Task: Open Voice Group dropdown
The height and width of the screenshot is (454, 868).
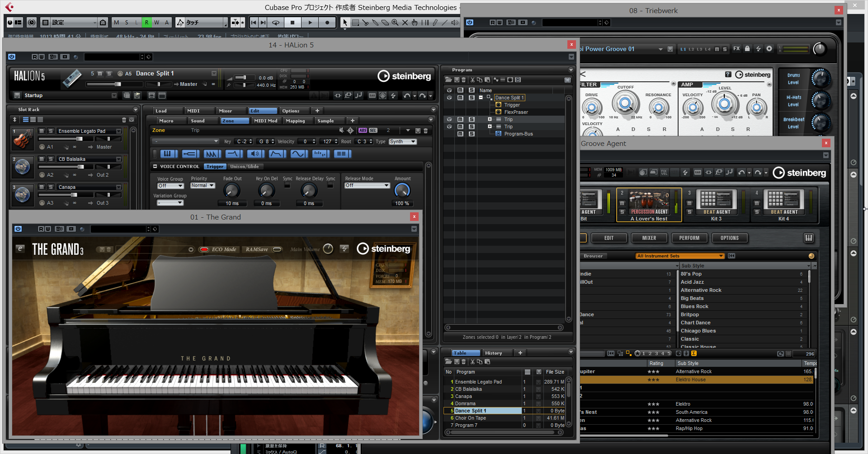Action: tap(170, 186)
